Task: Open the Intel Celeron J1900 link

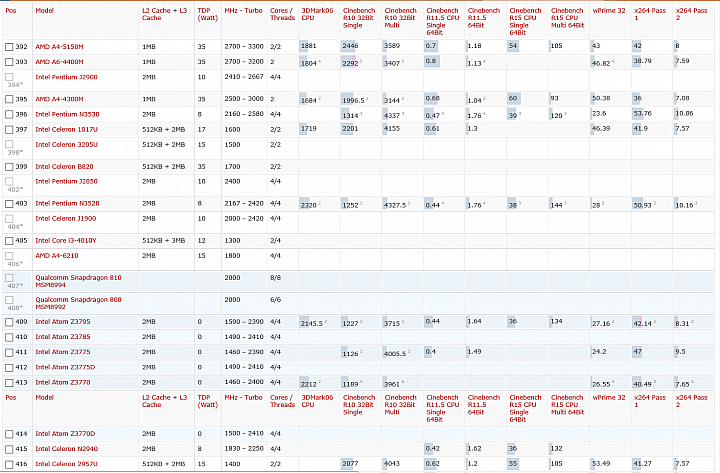Action: 66,219
